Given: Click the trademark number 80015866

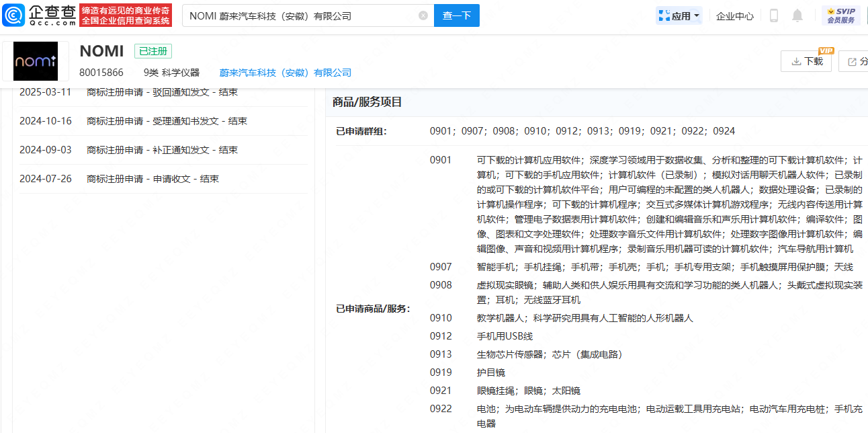Looking at the screenshot, I should (x=101, y=73).
